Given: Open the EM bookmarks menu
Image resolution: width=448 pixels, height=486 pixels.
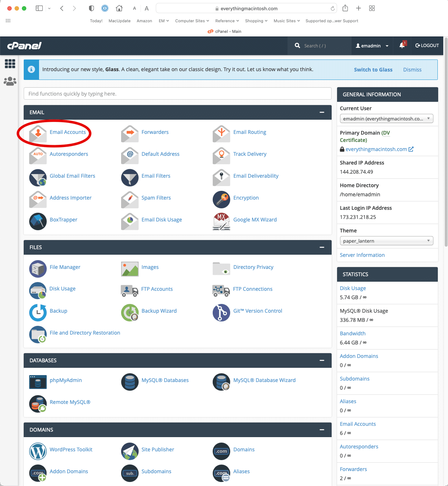Looking at the screenshot, I should pyautogui.click(x=164, y=21).
